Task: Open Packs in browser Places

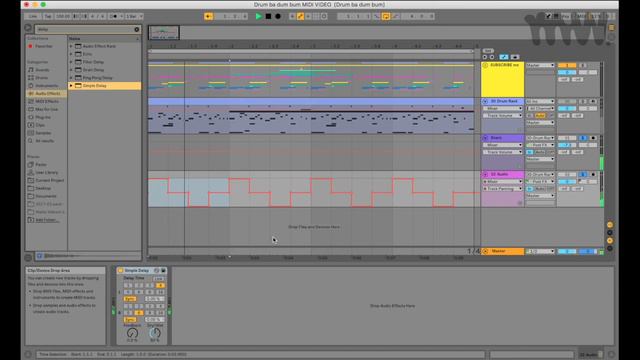Action: (41, 164)
